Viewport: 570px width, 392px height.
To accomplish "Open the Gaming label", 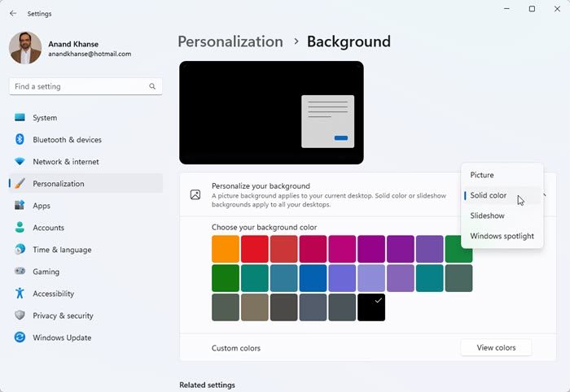I will tap(46, 272).
